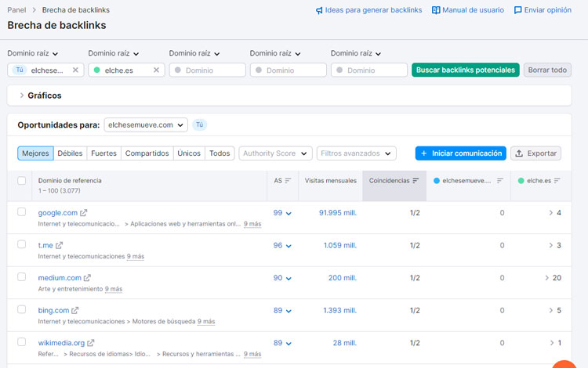Open first Dominio raíz dropdown above elchese...
The image size is (588, 368).
click(x=33, y=53)
